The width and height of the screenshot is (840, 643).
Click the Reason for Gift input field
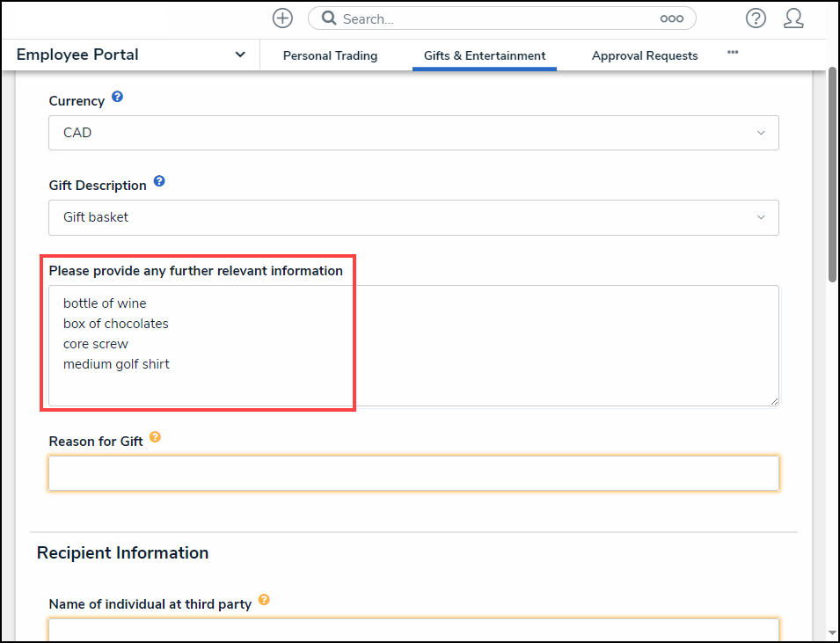(413, 473)
